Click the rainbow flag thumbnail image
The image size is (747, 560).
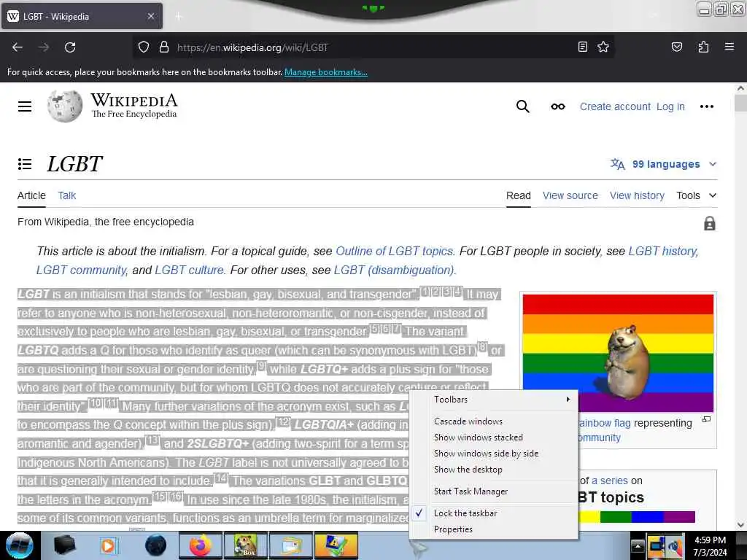(x=618, y=353)
